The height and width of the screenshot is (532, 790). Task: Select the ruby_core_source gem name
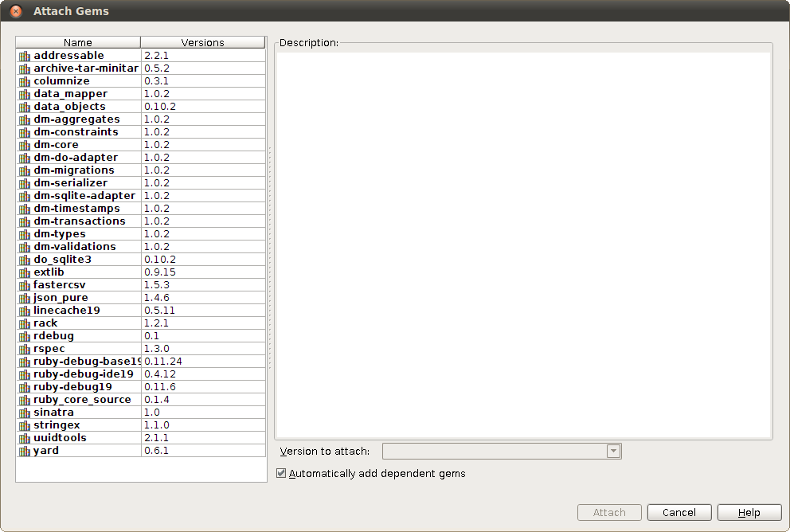point(82,400)
